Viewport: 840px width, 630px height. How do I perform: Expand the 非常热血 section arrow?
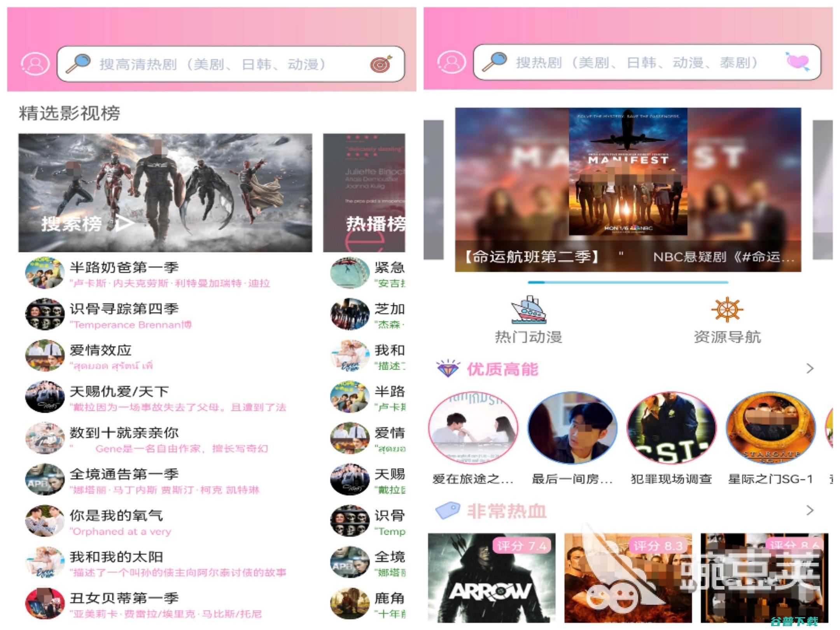(810, 510)
